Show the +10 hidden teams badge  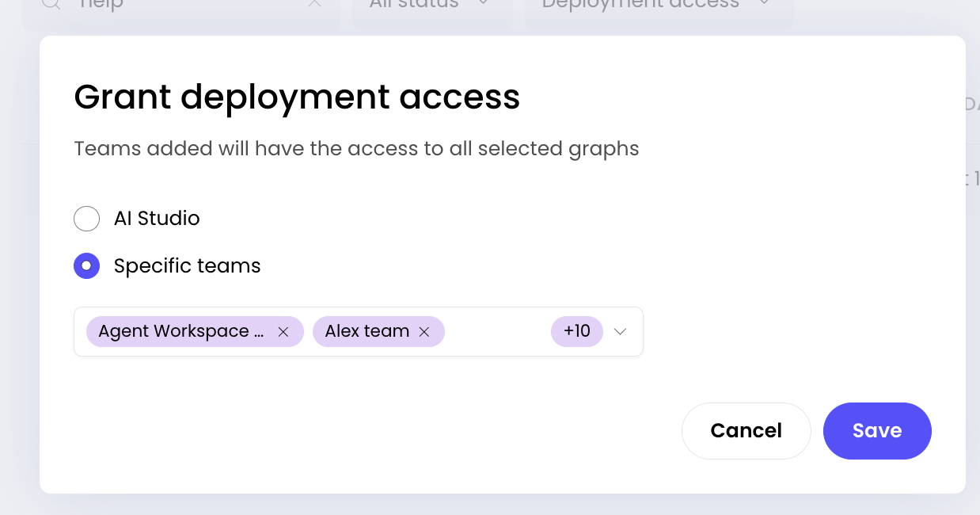coord(577,332)
